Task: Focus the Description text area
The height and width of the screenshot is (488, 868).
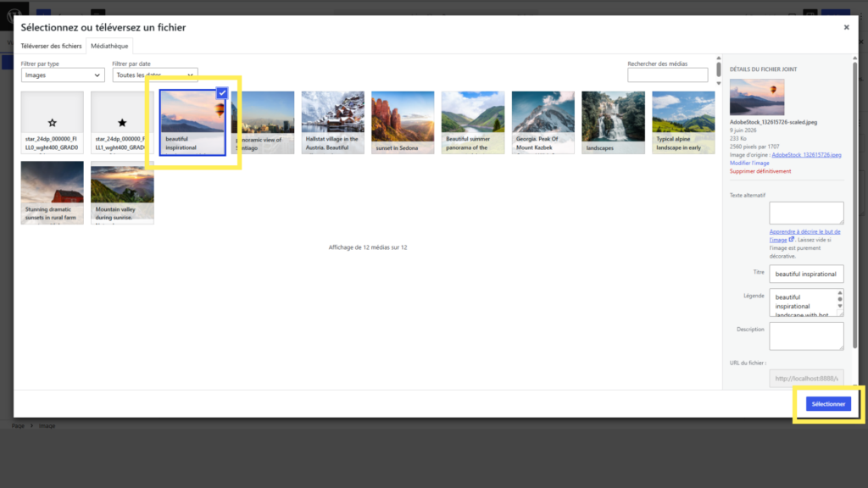Action: (806, 336)
